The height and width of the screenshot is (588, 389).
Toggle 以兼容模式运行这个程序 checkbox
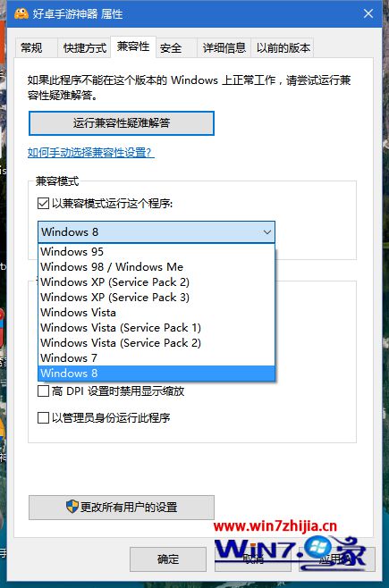(43, 204)
